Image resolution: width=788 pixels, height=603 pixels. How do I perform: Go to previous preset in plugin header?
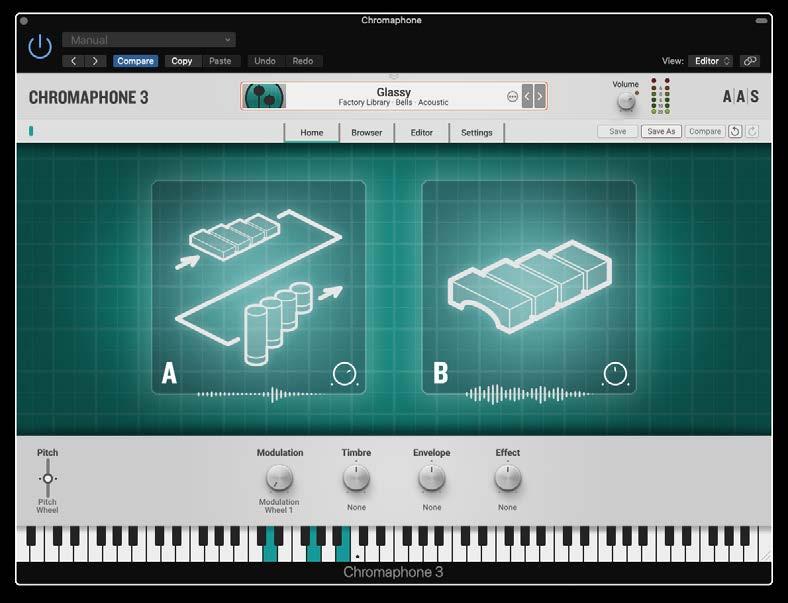(73, 61)
